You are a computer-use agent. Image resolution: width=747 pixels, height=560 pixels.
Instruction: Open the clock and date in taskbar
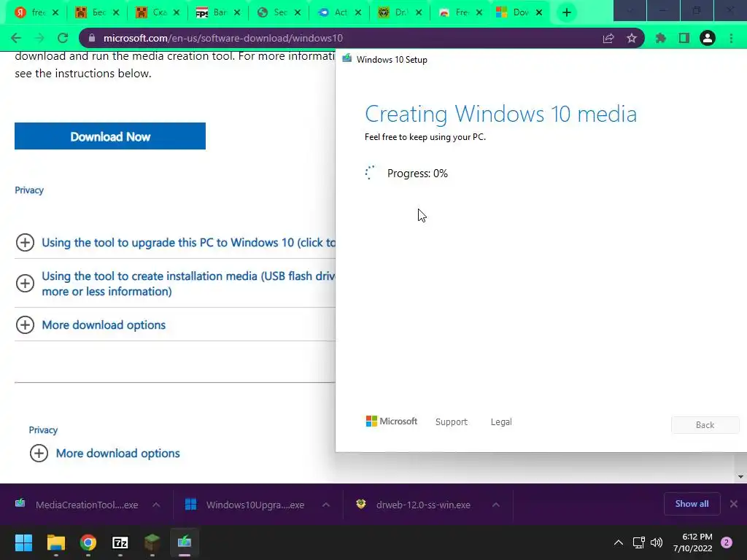pyautogui.click(x=693, y=542)
